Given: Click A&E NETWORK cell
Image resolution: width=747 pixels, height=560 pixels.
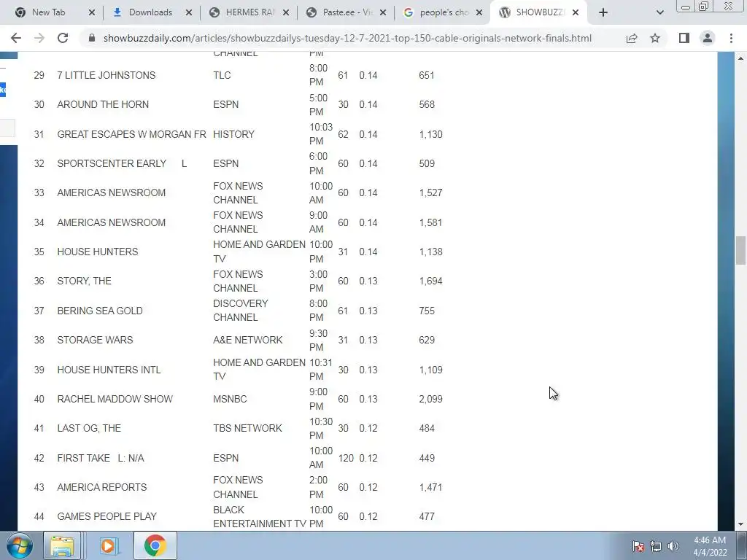Looking at the screenshot, I should tap(248, 340).
